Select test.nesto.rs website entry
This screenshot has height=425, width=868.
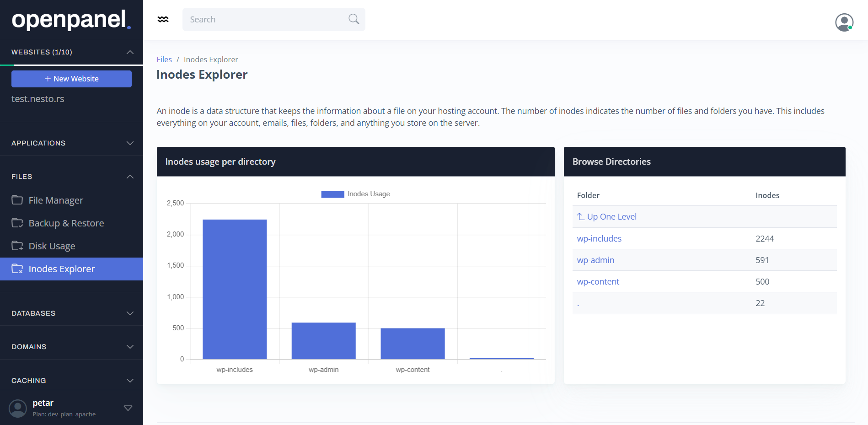coord(38,99)
